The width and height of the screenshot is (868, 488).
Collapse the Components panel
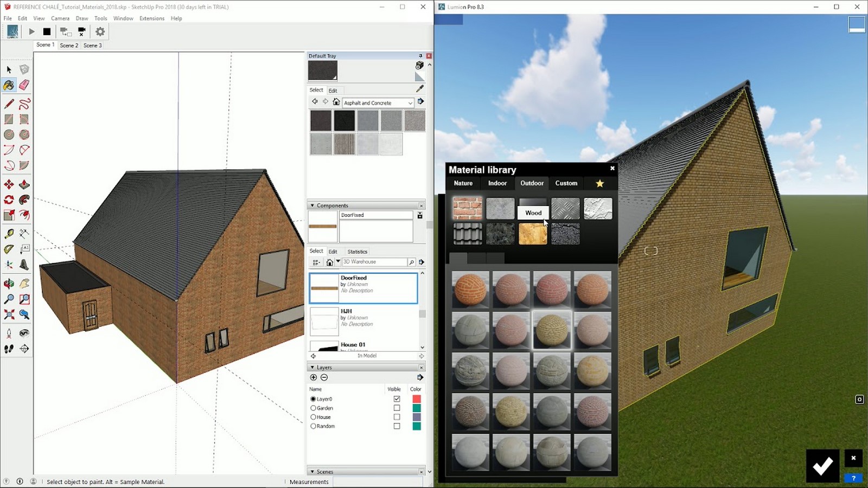point(312,206)
